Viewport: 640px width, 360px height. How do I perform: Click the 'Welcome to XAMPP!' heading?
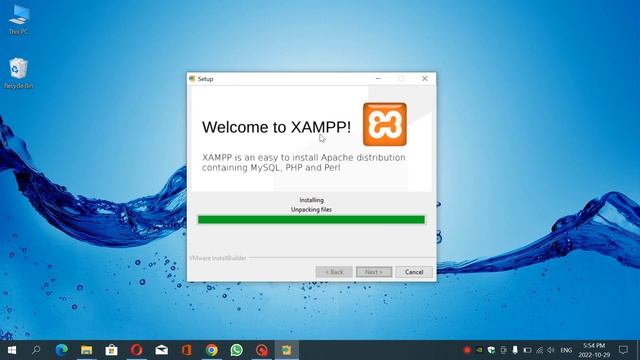pos(276,127)
